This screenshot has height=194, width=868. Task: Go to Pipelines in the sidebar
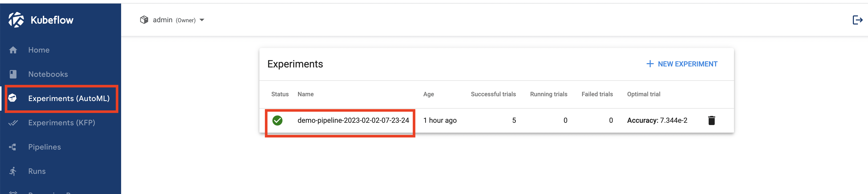44,147
